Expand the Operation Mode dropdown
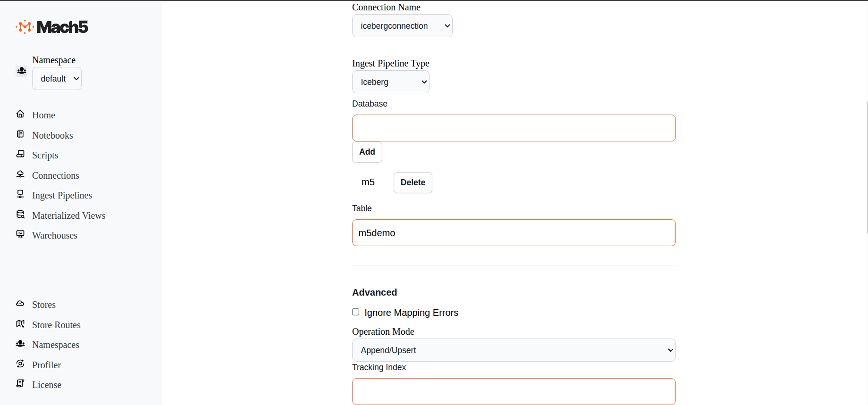 (514, 350)
